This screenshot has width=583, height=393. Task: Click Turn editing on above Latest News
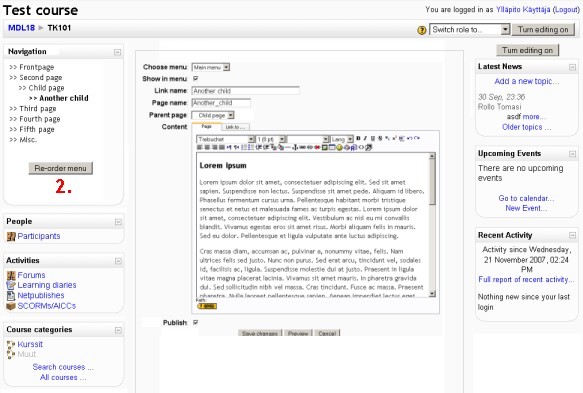coord(527,50)
